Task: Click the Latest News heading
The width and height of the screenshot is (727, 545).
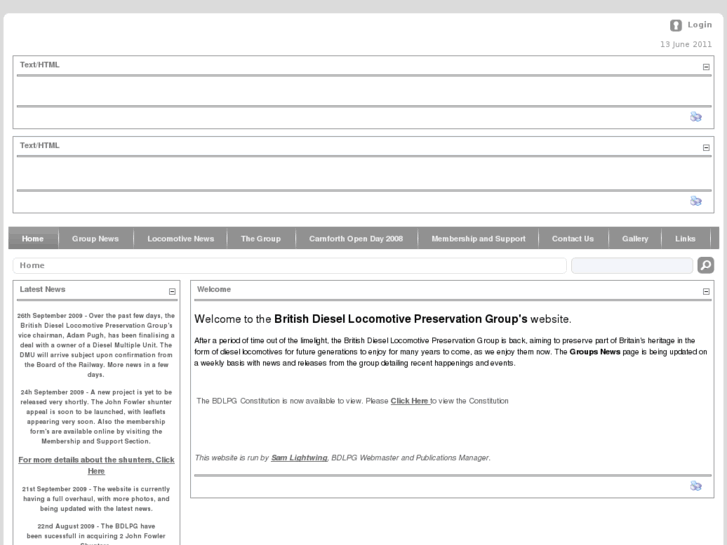Action: (x=42, y=289)
